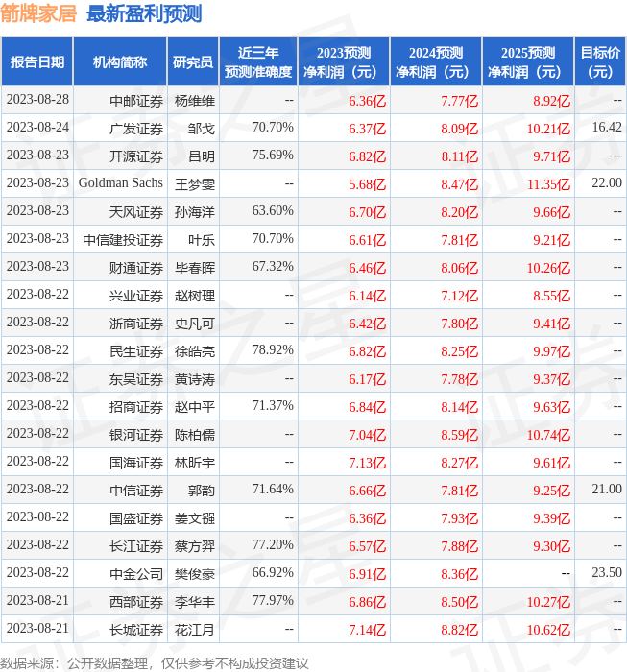Select the 2023-08-28 date cell
627x672 pixels.
(x=37, y=100)
